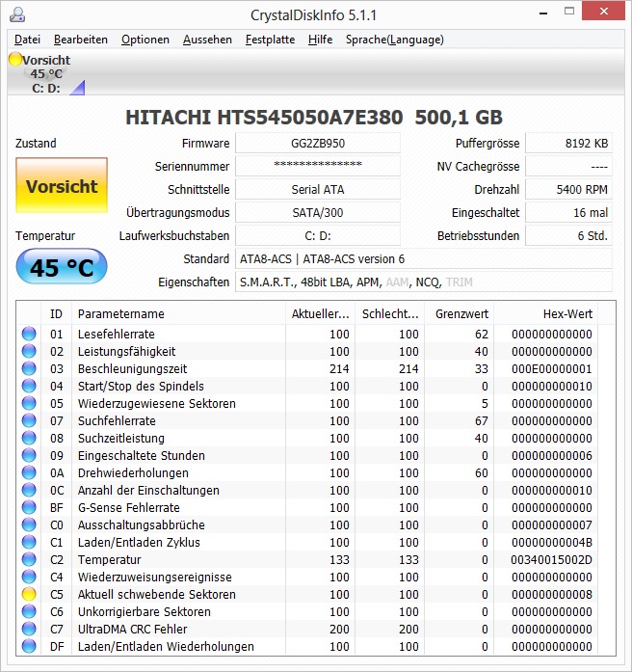Image resolution: width=632 pixels, height=672 pixels.
Task: Click the Schlecht... column header
Action: 390,313
